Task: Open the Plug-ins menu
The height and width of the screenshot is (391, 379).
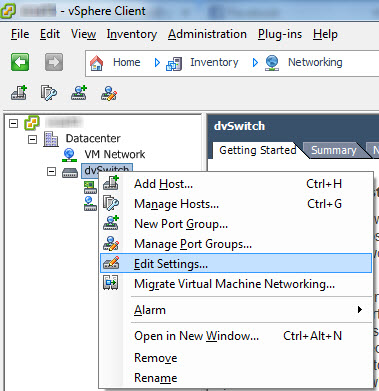Action: click(280, 34)
